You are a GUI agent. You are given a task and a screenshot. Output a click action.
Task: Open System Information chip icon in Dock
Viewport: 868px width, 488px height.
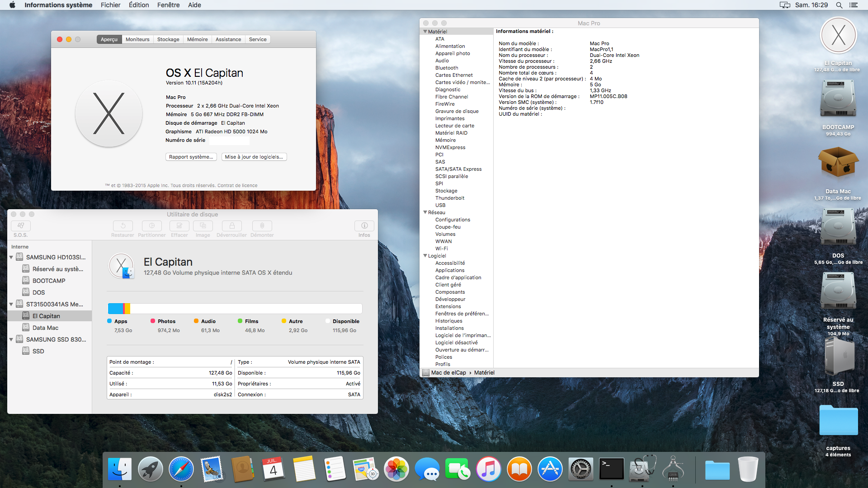pyautogui.click(x=673, y=469)
